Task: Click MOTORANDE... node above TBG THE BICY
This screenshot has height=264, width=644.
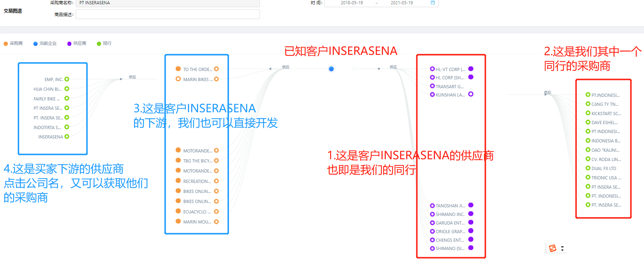Action: pos(178,150)
